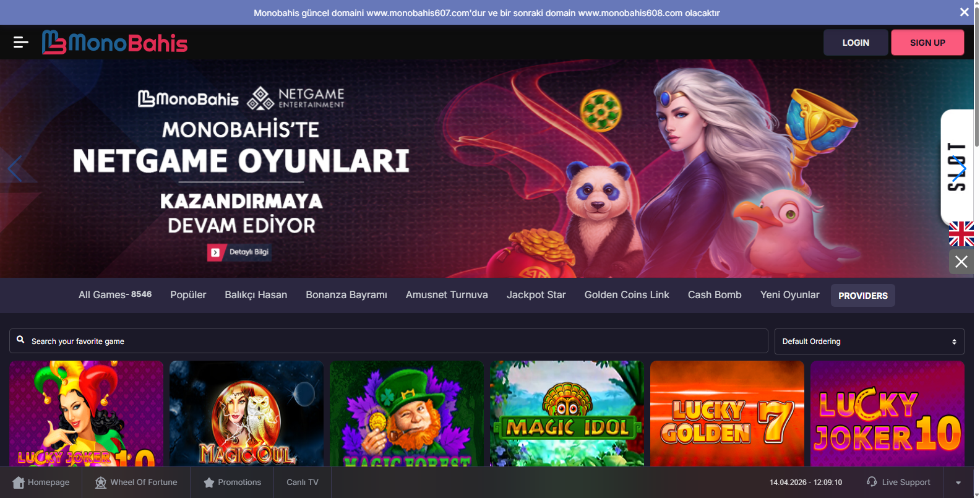Expand the Default Ordering dropdown
The image size is (980, 498).
869,341
